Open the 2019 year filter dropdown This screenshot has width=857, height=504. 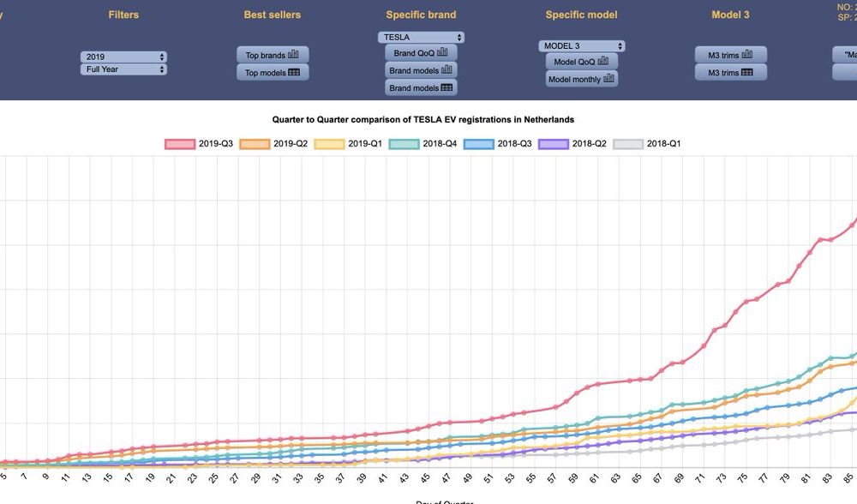[123, 57]
